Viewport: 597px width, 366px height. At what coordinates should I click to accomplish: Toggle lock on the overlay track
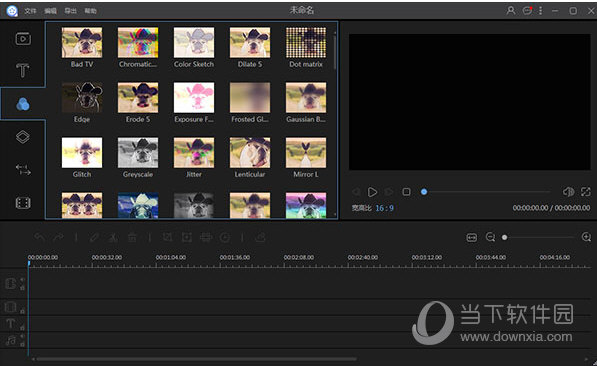point(22,311)
